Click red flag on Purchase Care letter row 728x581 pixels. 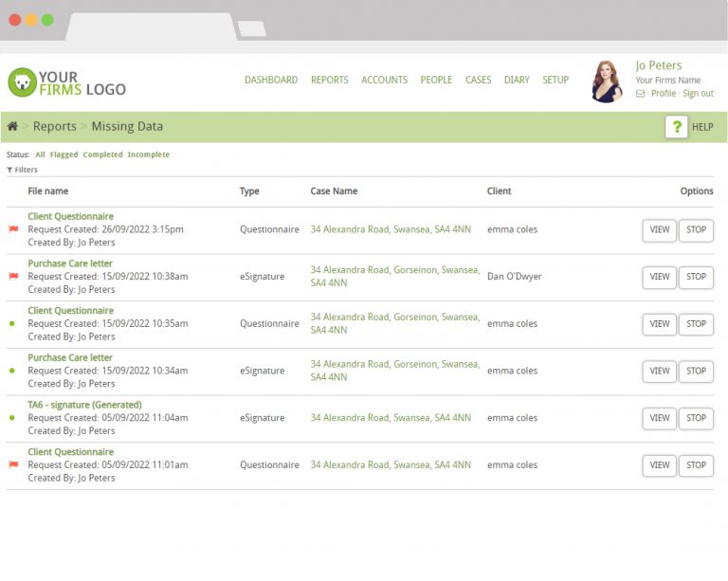click(x=13, y=277)
